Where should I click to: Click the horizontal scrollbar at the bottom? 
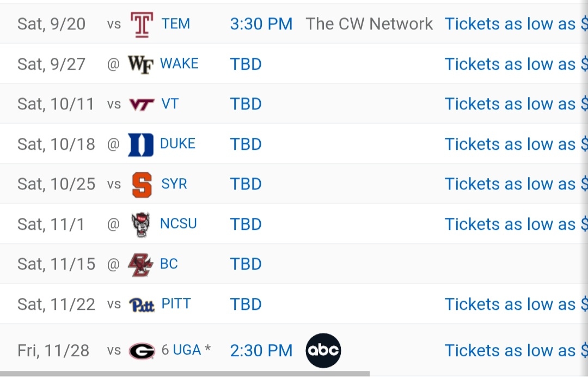(x=185, y=374)
